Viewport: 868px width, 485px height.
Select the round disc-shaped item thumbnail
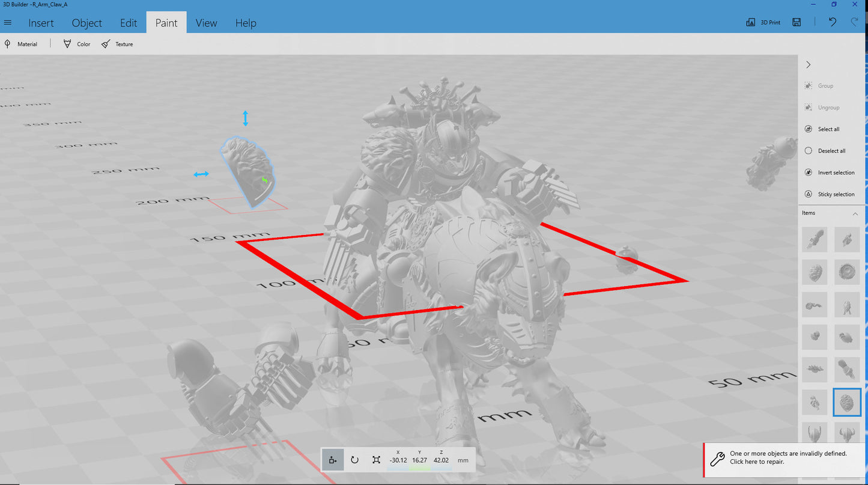[847, 272]
